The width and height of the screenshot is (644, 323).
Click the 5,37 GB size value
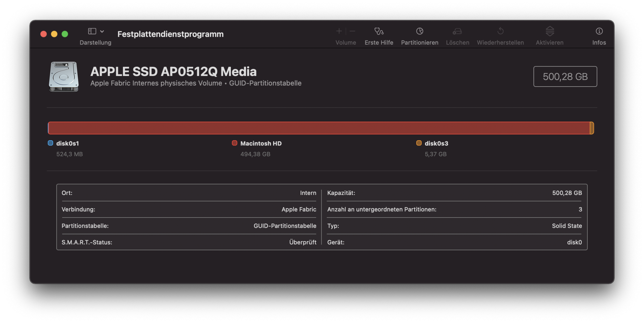click(x=436, y=154)
